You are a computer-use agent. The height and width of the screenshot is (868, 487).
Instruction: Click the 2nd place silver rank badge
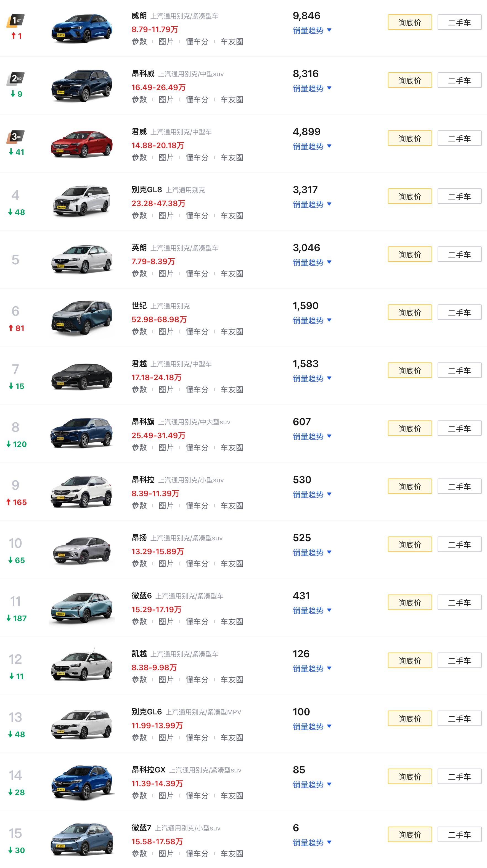click(x=15, y=79)
